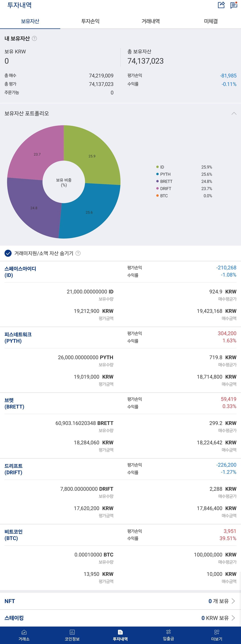Click help icon beside 자산 숨기기 label
Screen dimensions: 241x644
pos(78,253)
